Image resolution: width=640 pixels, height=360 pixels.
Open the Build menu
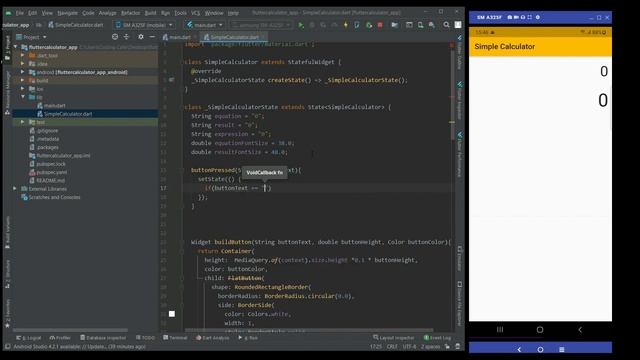(151, 13)
